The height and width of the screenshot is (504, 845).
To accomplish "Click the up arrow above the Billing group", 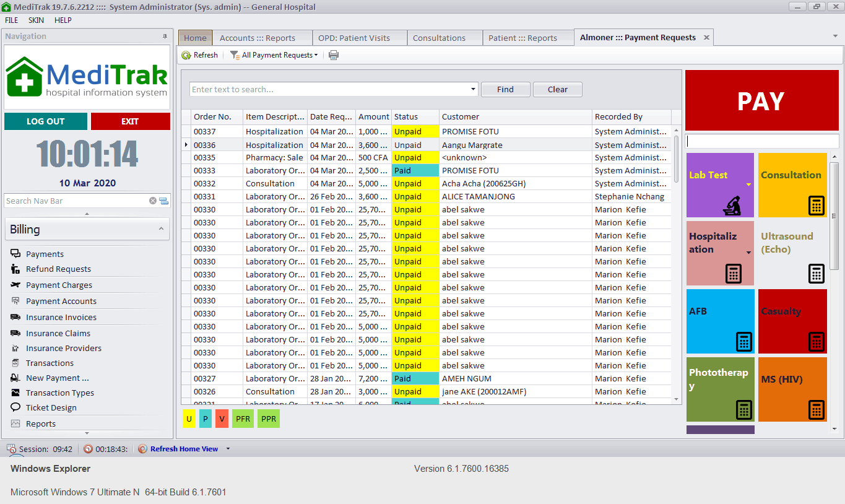I will pyautogui.click(x=87, y=214).
